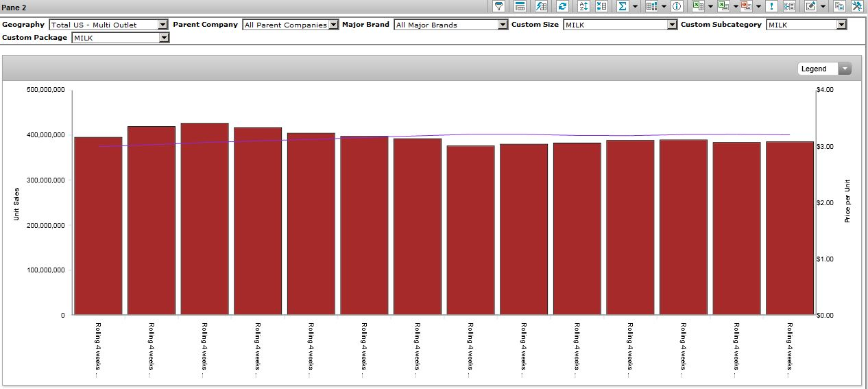Open the Legend dropdown button
Image resolution: width=868 pixels, height=389 pixels.
click(845, 69)
